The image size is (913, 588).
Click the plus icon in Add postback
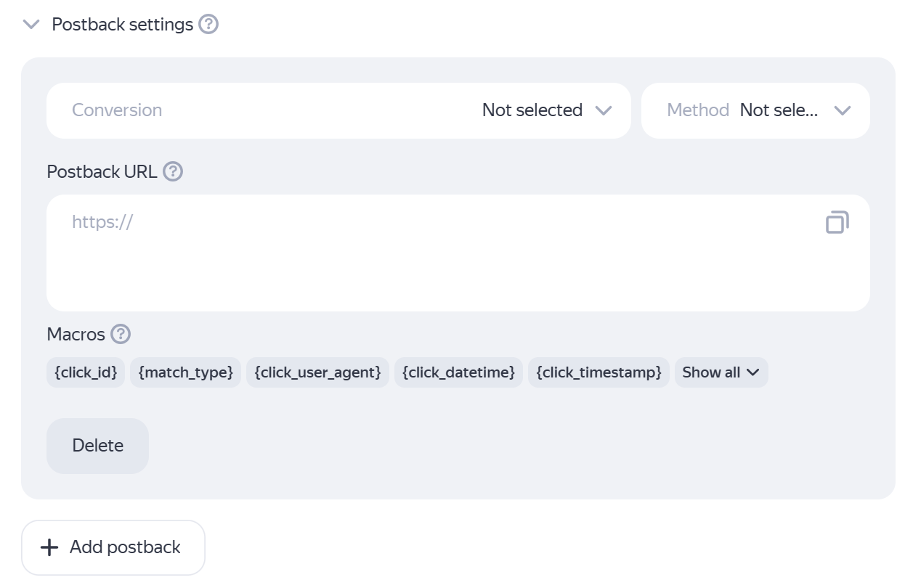49,547
